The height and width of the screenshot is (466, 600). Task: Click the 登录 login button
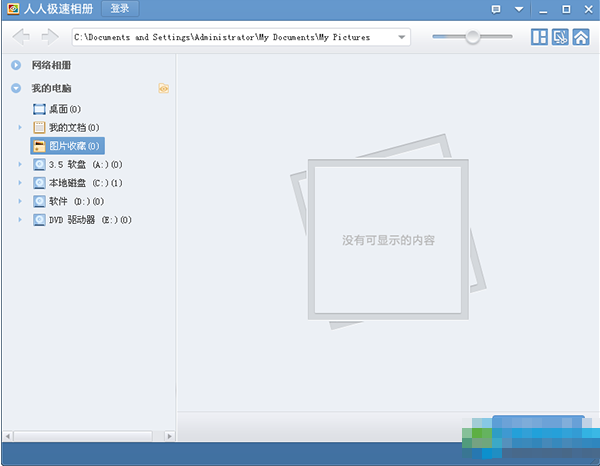pos(120,9)
